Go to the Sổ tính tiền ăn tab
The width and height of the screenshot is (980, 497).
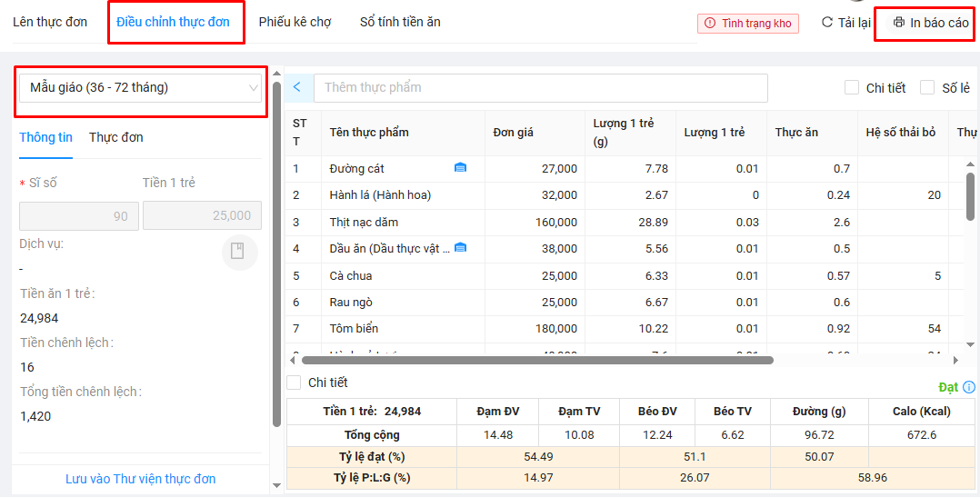pyautogui.click(x=400, y=22)
